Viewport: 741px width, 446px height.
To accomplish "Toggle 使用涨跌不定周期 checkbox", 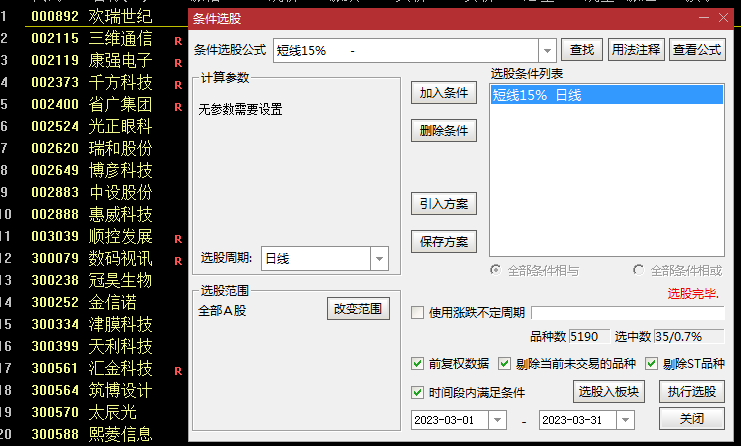I will (x=417, y=312).
